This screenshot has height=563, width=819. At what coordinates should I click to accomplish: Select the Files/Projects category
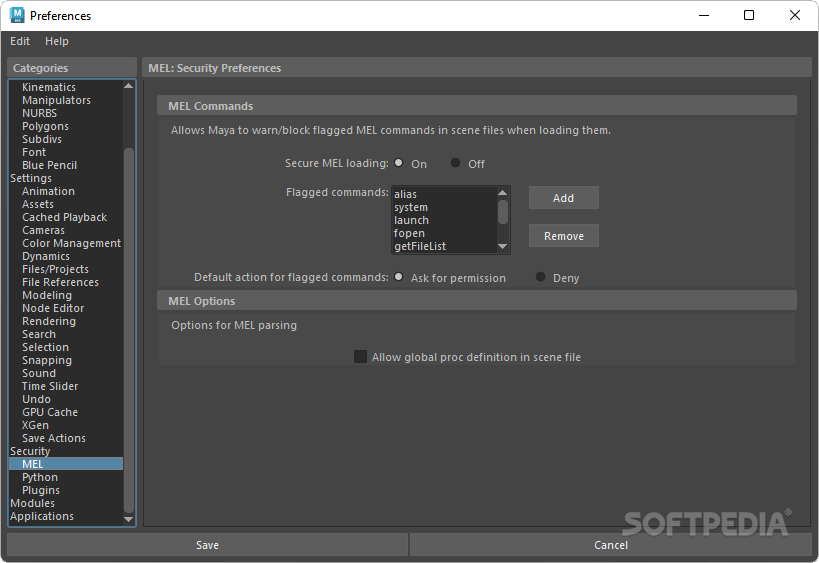[66, 269]
